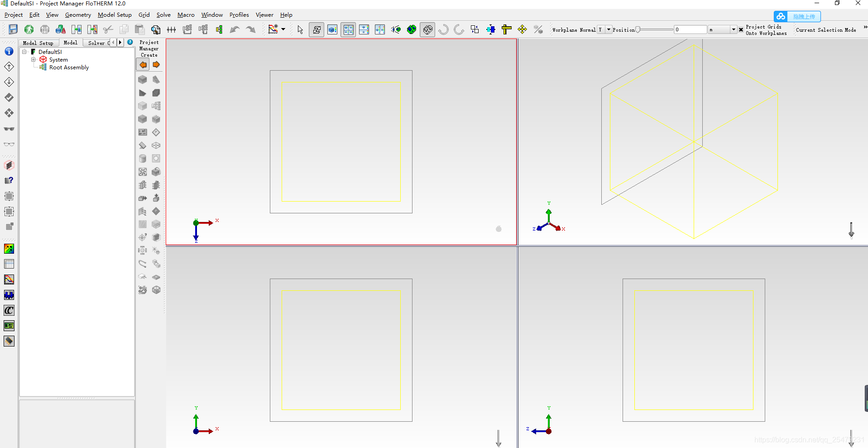Click the Save project floppy disk icon
This screenshot has width=868, height=448.
13,29
